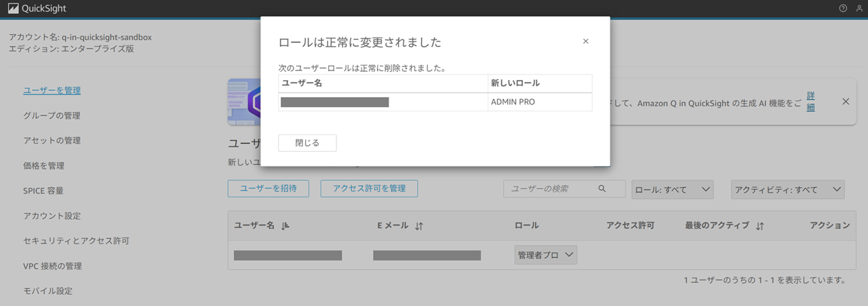868x306 pixels.
Task: Click the search magnifier icon
Action: pos(601,189)
